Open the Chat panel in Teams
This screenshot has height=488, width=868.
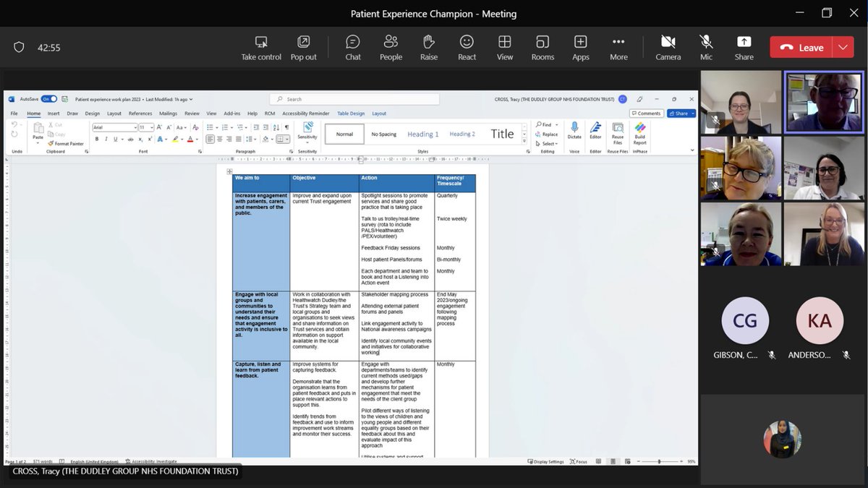(x=353, y=48)
